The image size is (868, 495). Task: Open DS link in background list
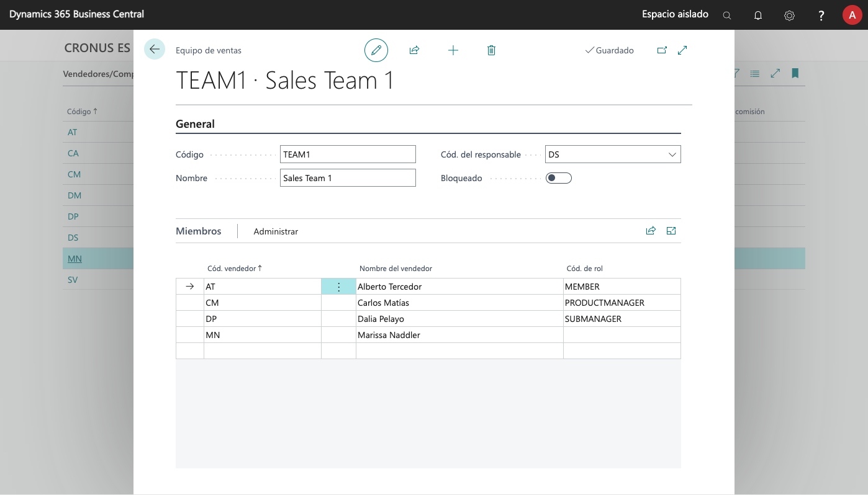click(x=73, y=238)
